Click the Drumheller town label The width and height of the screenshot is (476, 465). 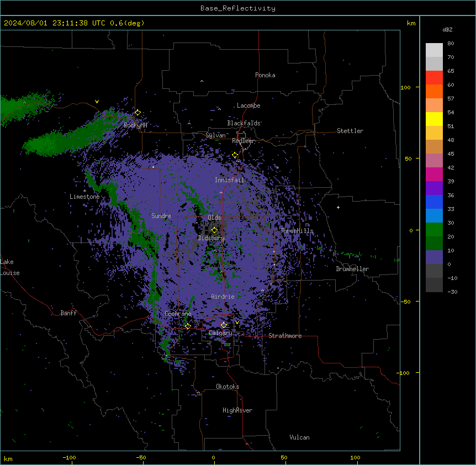coord(352,269)
